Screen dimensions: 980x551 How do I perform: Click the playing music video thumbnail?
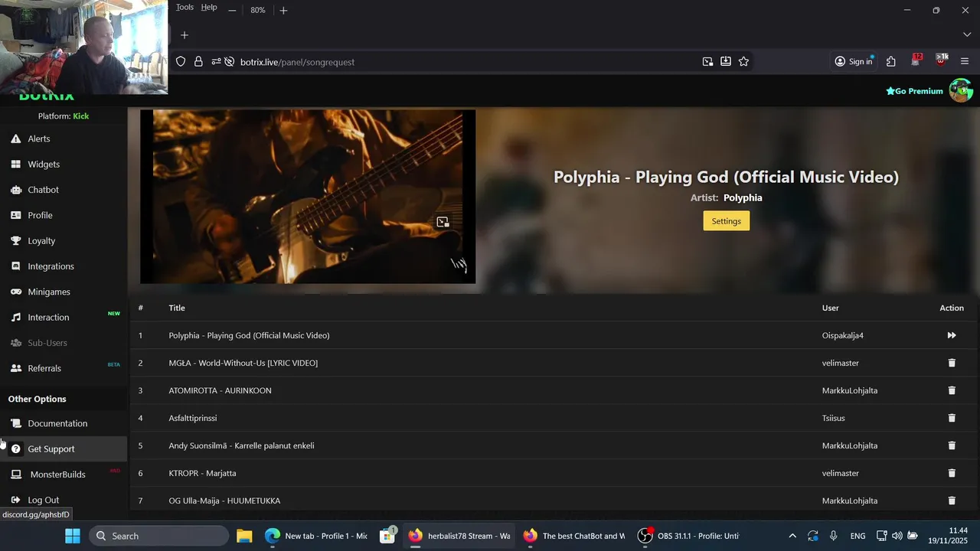pos(308,197)
